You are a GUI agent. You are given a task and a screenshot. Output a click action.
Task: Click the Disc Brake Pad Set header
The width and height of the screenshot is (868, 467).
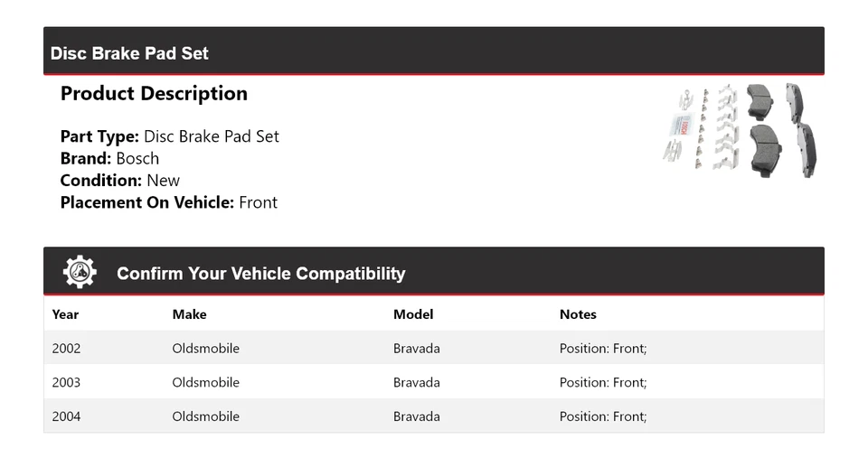[129, 53]
